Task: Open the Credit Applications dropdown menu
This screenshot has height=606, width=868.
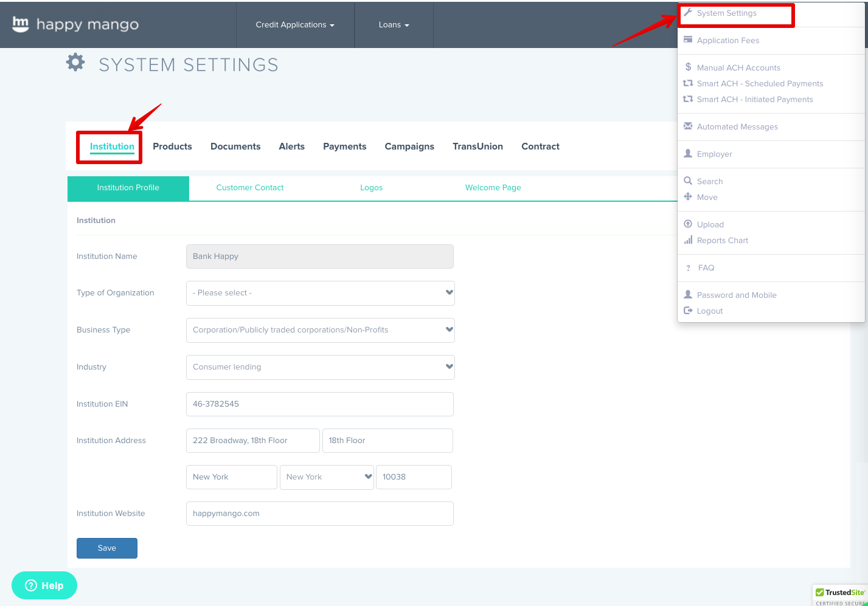Action: coord(295,25)
